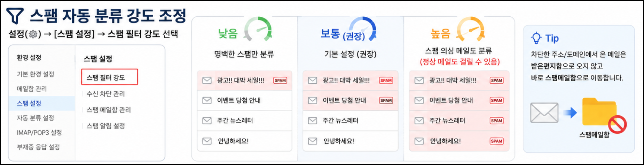The height and width of the screenshot is (165, 644).
Task: Select 메일함 관리 in sidebar
Action: (32, 89)
